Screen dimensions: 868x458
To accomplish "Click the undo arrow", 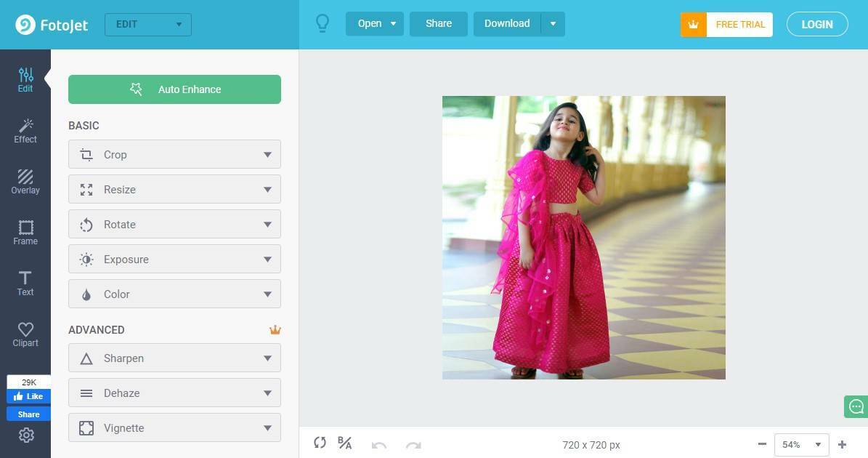I will [x=379, y=445].
